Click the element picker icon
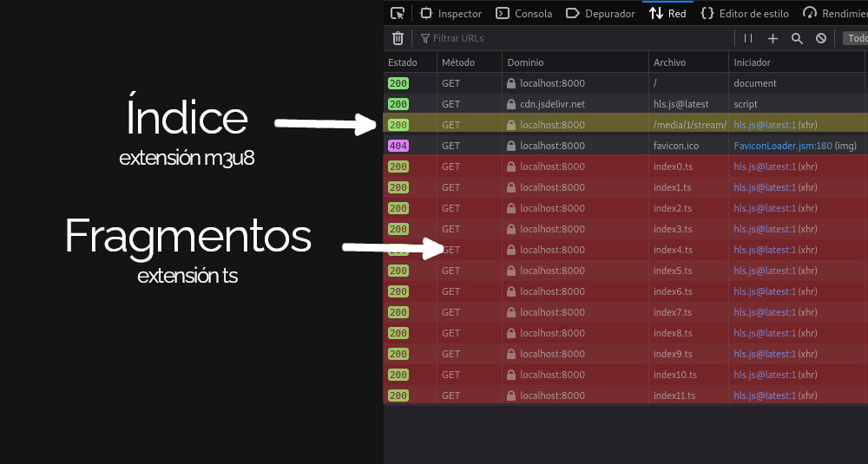The width and height of the screenshot is (868, 464). coord(398,13)
